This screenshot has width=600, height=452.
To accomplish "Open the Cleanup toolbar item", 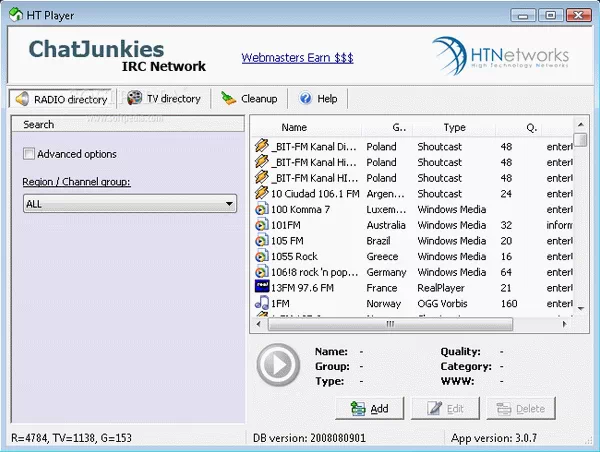I will click(249, 99).
